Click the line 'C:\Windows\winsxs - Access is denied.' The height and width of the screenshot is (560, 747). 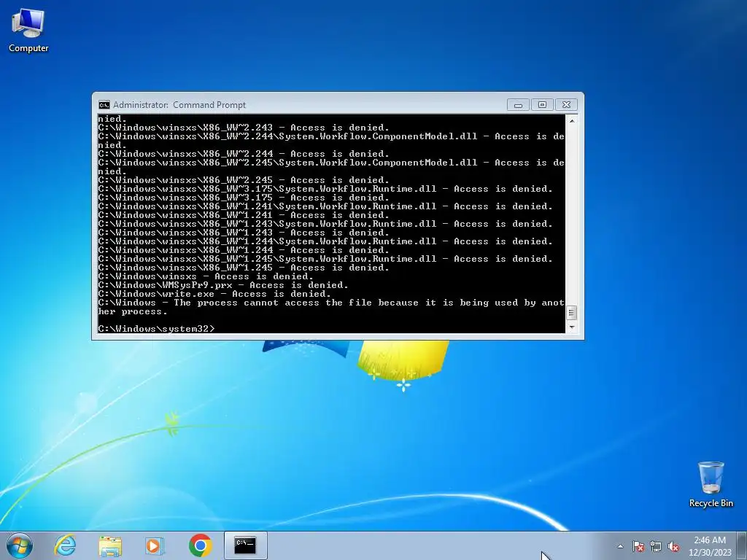[x=206, y=276]
